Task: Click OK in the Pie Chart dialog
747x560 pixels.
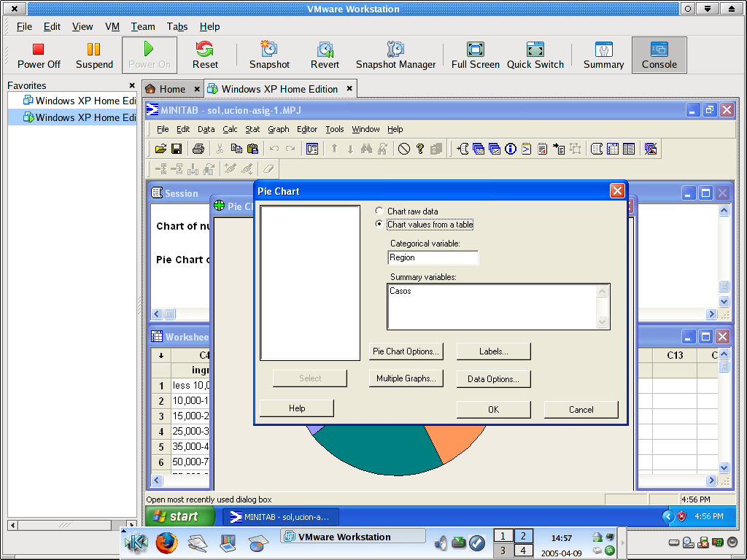Action: point(494,410)
